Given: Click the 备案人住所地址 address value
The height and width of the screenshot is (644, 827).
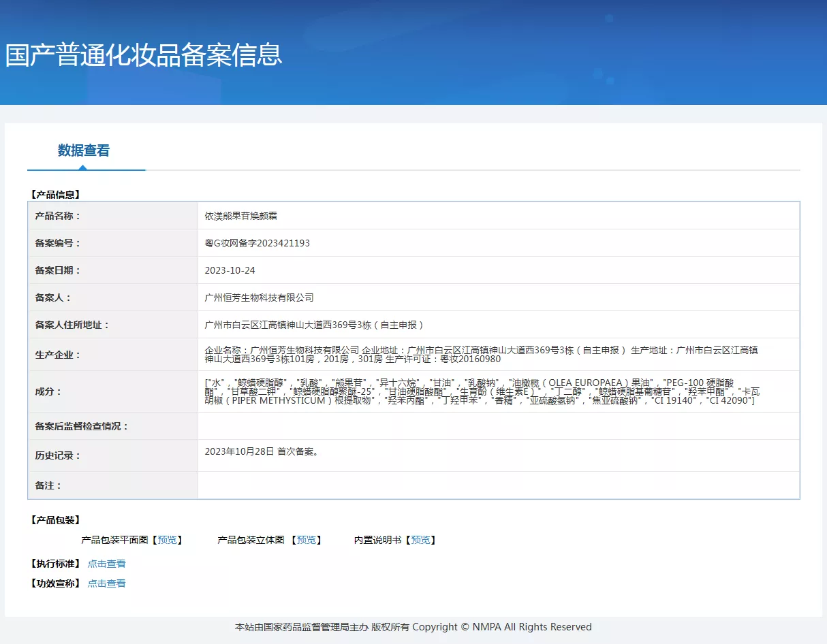Looking at the screenshot, I should tap(314, 325).
